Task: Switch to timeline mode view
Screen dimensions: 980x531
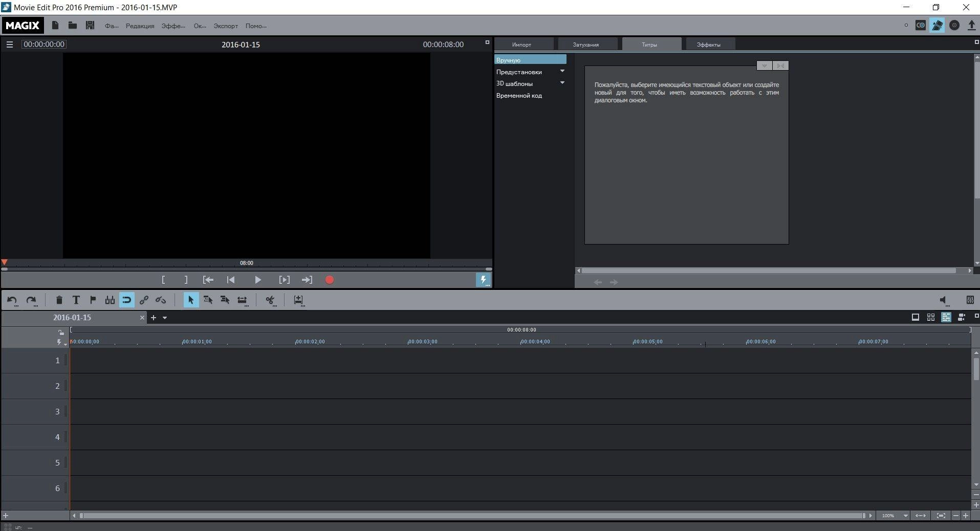Action: pos(946,317)
